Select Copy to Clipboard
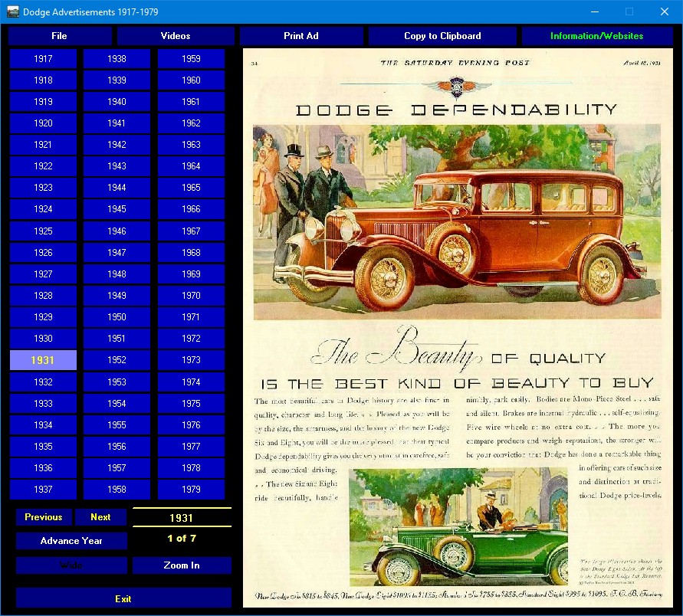This screenshot has height=616, width=683. [x=442, y=36]
